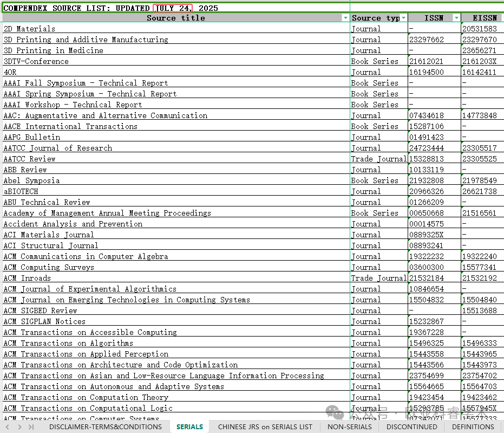Go to next sheet with right arrow
The image size is (504, 433).
coord(19,427)
